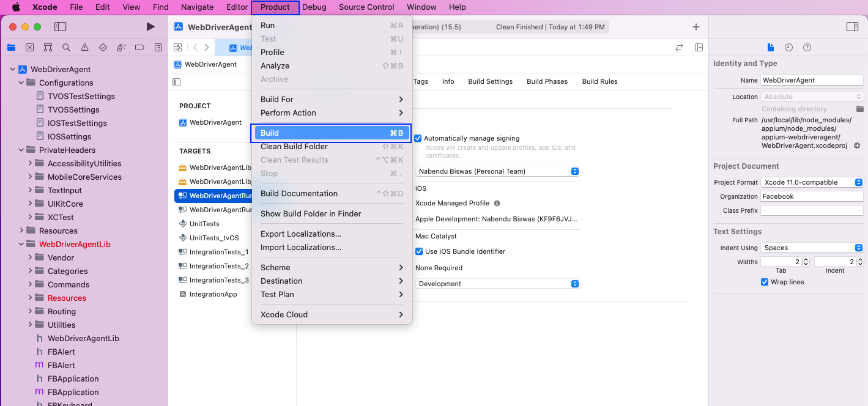Add an editor on the right
Image resolution: width=868 pixels, height=406 pixels.
pos(699,48)
